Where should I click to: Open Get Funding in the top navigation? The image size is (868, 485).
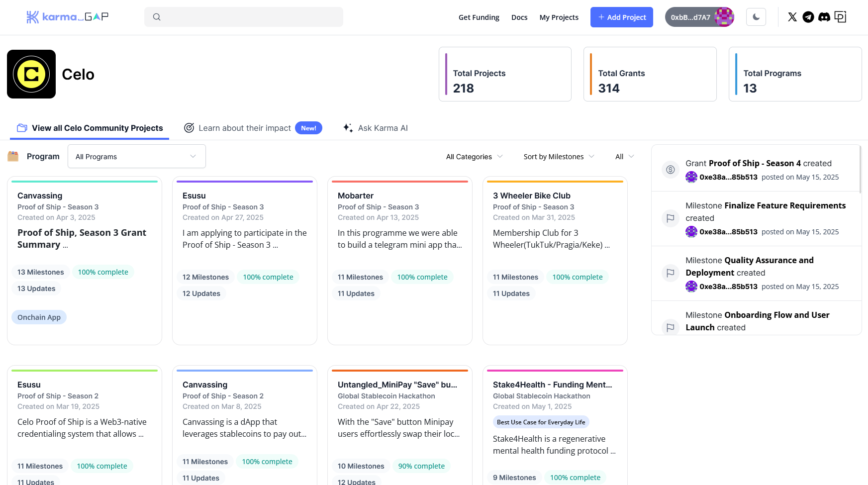click(x=479, y=17)
